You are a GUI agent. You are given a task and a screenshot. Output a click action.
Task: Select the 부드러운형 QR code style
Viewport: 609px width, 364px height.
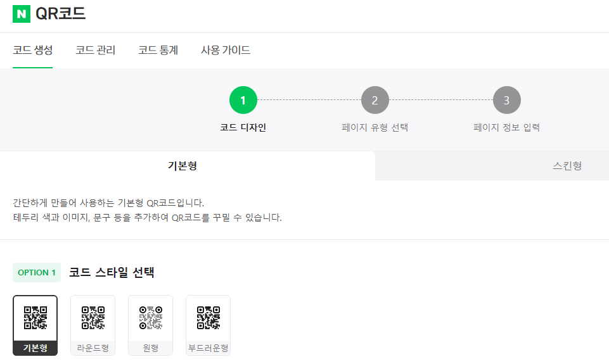click(x=208, y=325)
